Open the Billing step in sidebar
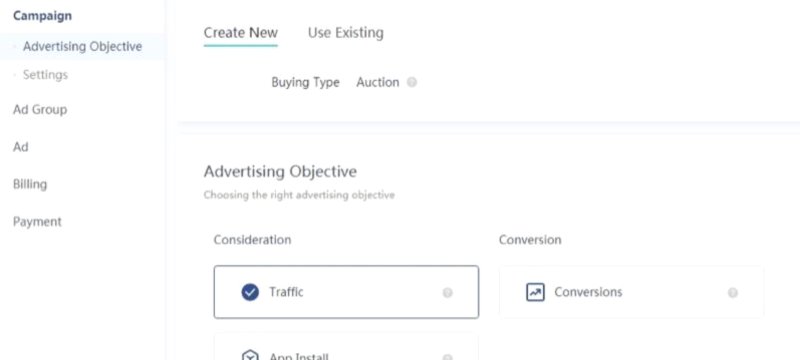This screenshot has height=360, width=800. click(x=30, y=184)
